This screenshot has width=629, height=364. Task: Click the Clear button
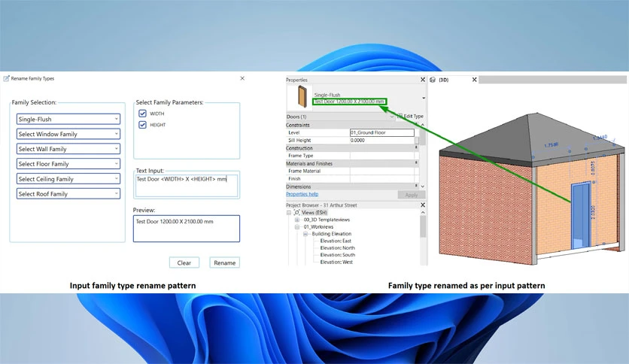184,262
